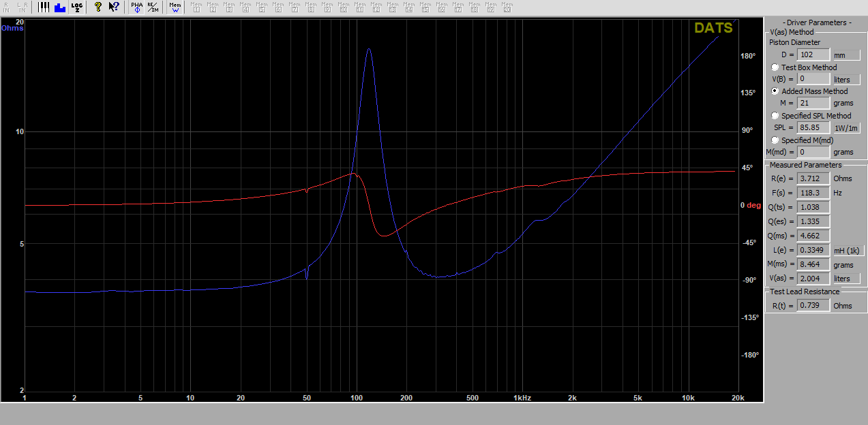Select the Mem 15 memory slot icon

click(x=425, y=7)
